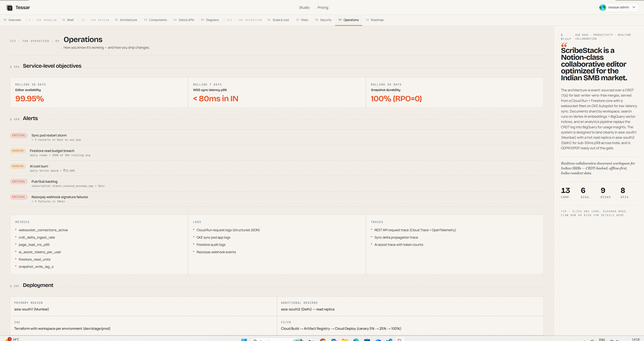
Task: Click Razorpay webhook events log entry
Action: coord(216,252)
